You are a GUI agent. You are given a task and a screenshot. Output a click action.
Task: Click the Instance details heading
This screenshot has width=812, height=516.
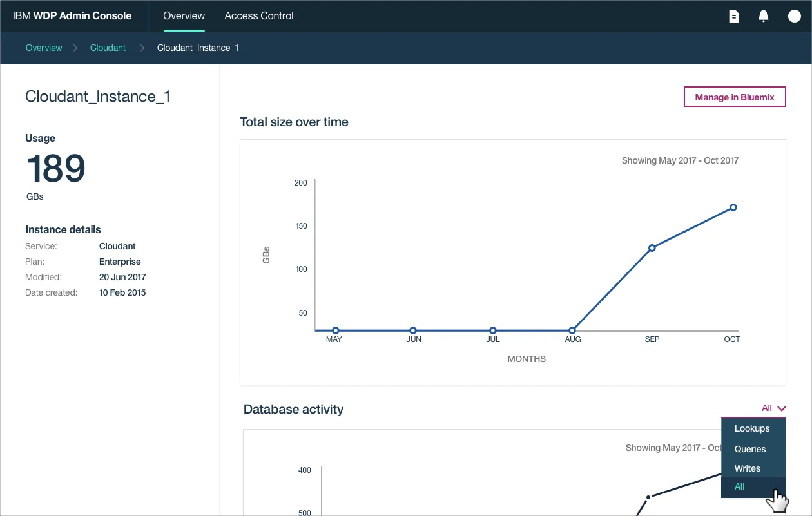pyautogui.click(x=63, y=229)
